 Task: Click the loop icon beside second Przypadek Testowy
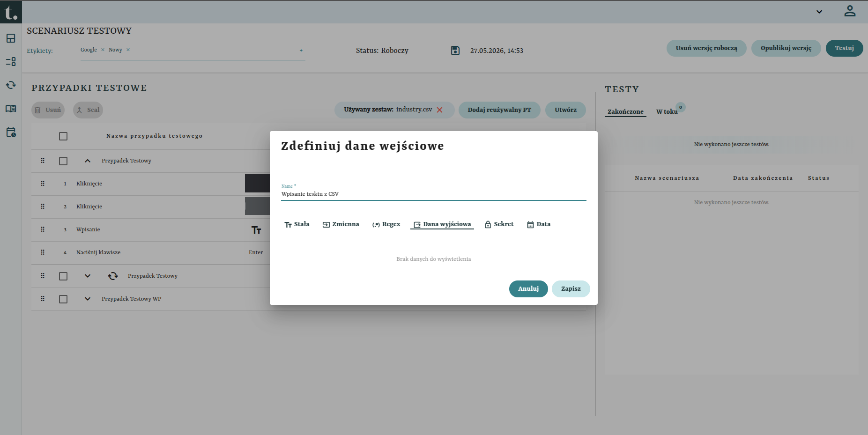pyautogui.click(x=113, y=276)
